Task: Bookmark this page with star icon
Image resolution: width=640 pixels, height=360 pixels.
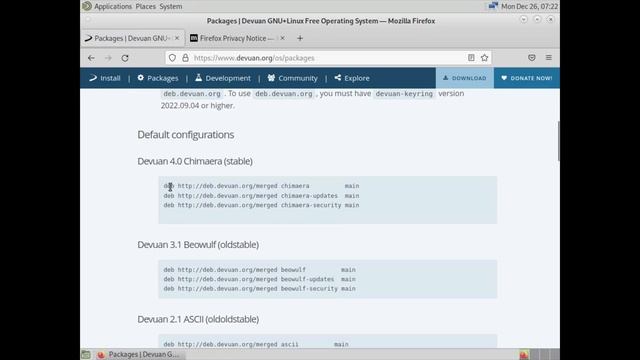Action: tap(484, 58)
